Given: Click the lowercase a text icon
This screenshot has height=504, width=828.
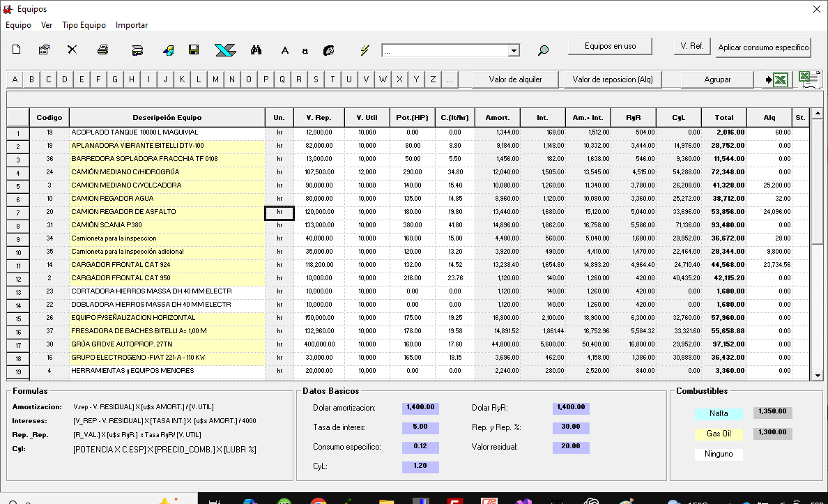Looking at the screenshot, I should (305, 51).
